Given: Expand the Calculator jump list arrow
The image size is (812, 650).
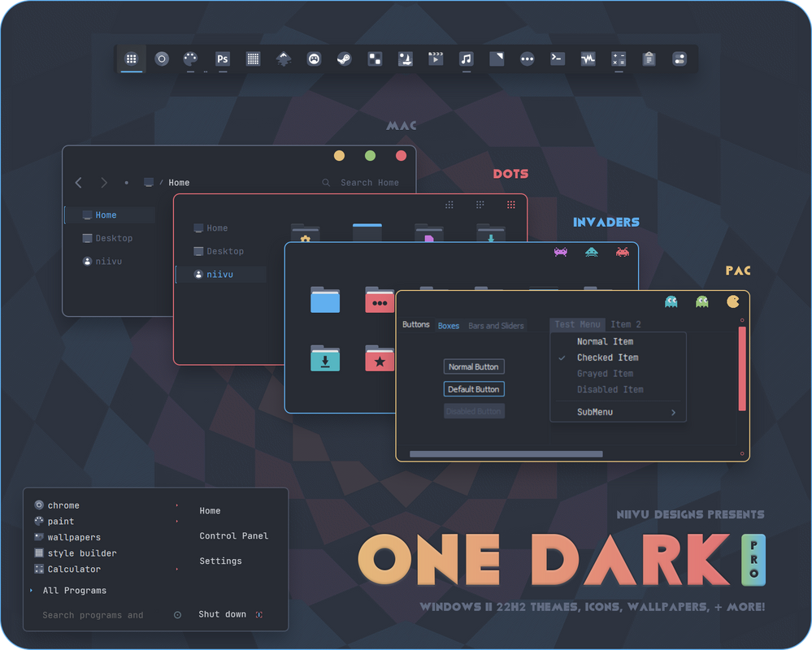Looking at the screenshot, I should pyautogui.click(x=177, y=570).
